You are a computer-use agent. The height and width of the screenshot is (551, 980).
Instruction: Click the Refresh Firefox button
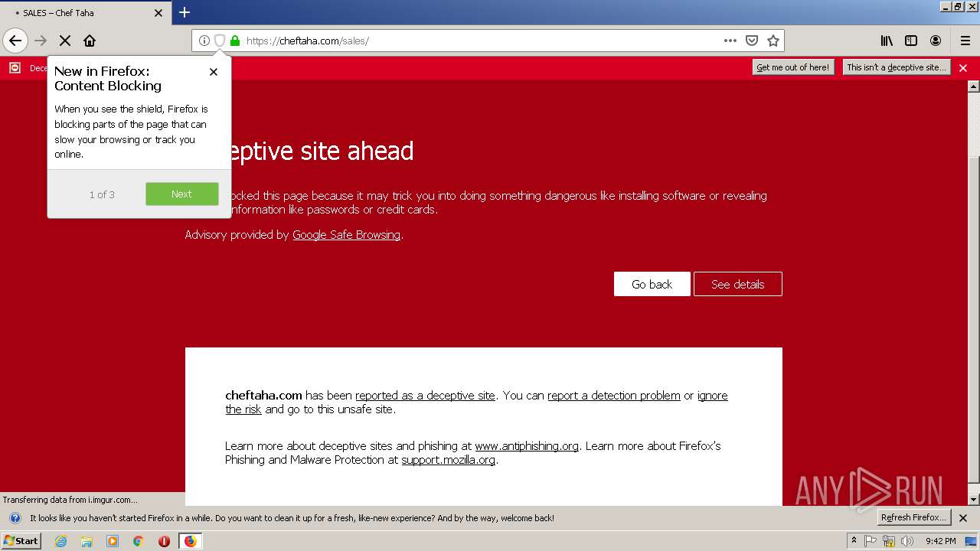click(x=913, y=517)
